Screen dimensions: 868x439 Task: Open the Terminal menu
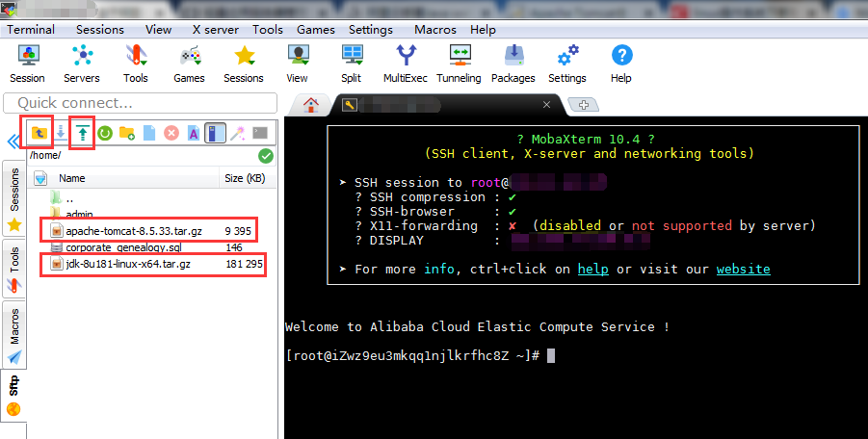click(31, 30)
